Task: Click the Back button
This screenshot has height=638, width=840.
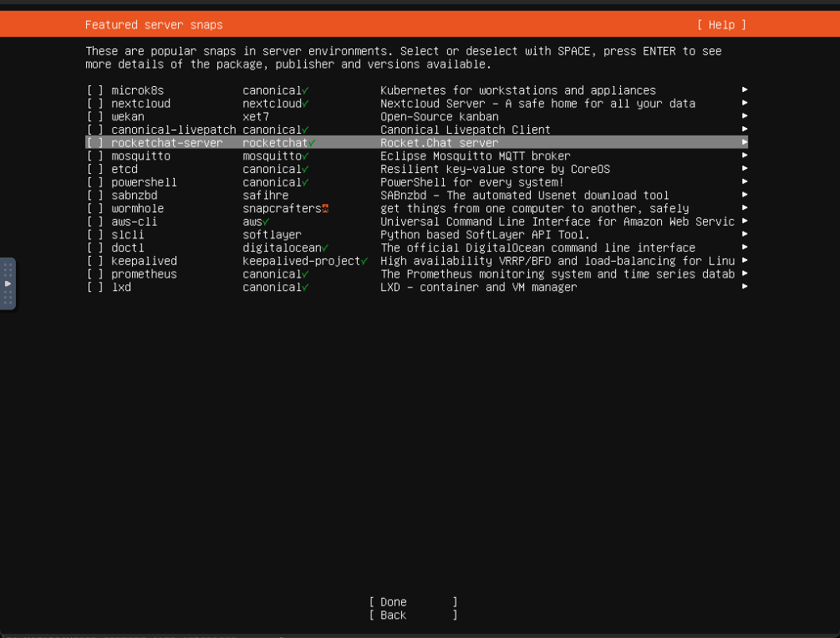Action: 413,615
